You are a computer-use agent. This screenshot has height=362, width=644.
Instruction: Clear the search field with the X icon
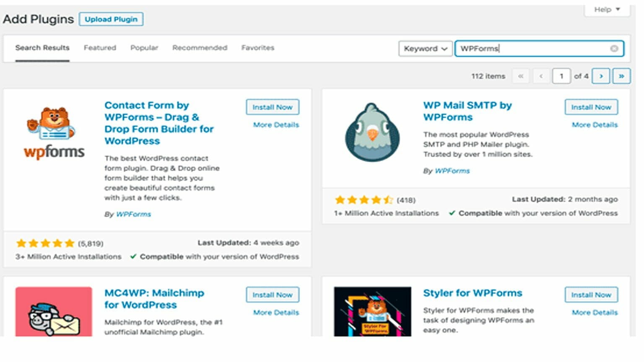[x=614, y=49]
